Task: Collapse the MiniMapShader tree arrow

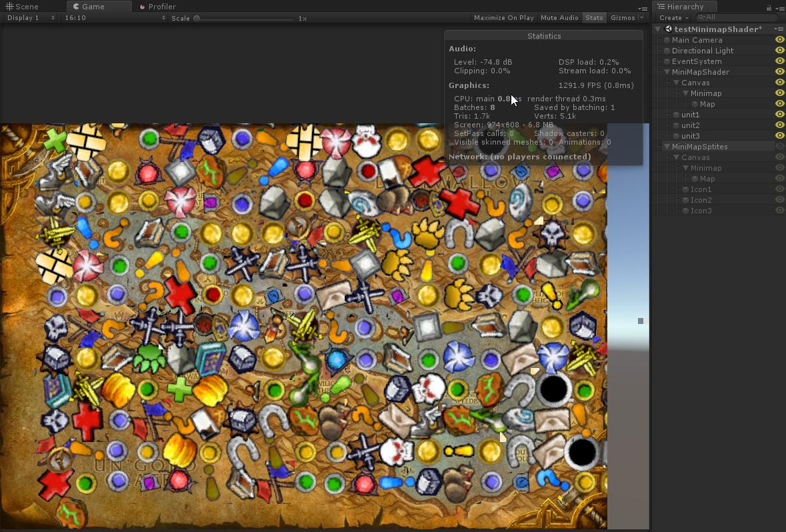Action: pyautogui.click(x=667, y=72)
